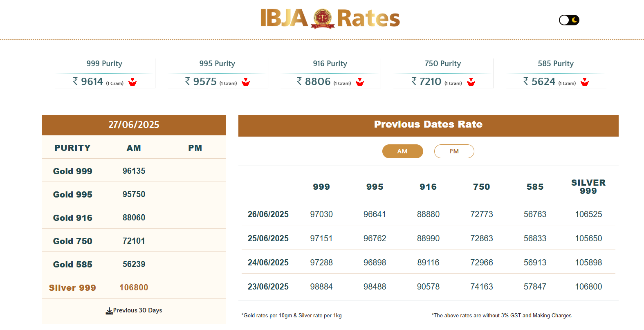Image resolution: width=644 pixels, height=330 pixels.
Task: Click the Silver 999 row in today's table
Action: pos(134,287)
